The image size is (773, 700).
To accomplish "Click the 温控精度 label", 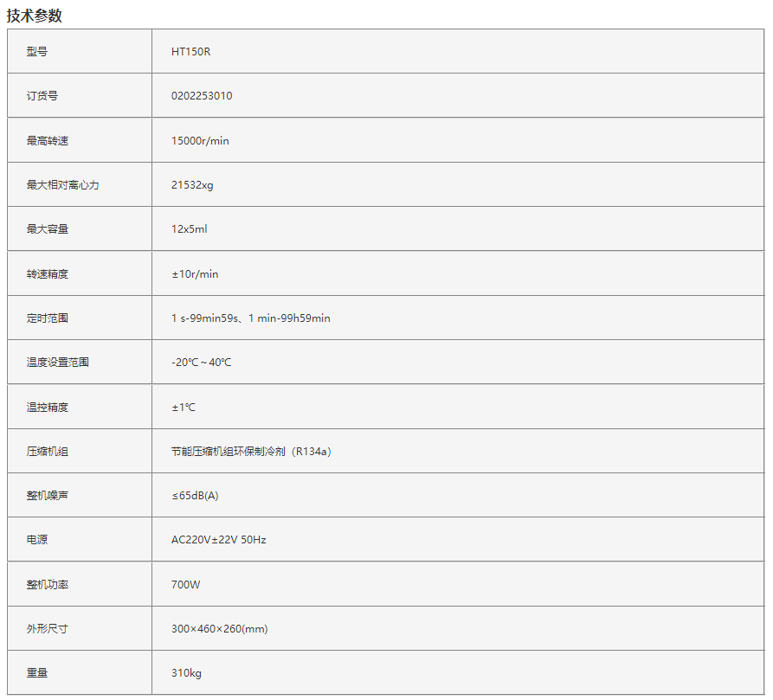I will [48, 408].
